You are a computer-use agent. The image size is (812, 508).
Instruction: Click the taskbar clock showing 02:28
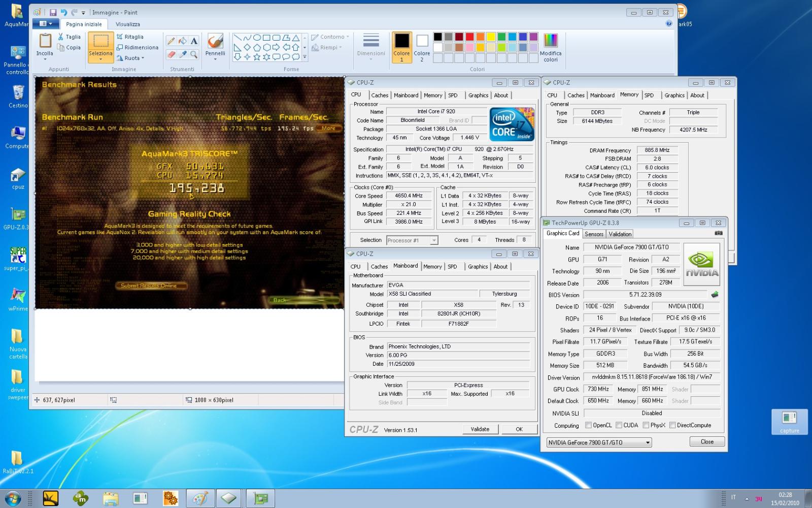(x=785, y=498)
